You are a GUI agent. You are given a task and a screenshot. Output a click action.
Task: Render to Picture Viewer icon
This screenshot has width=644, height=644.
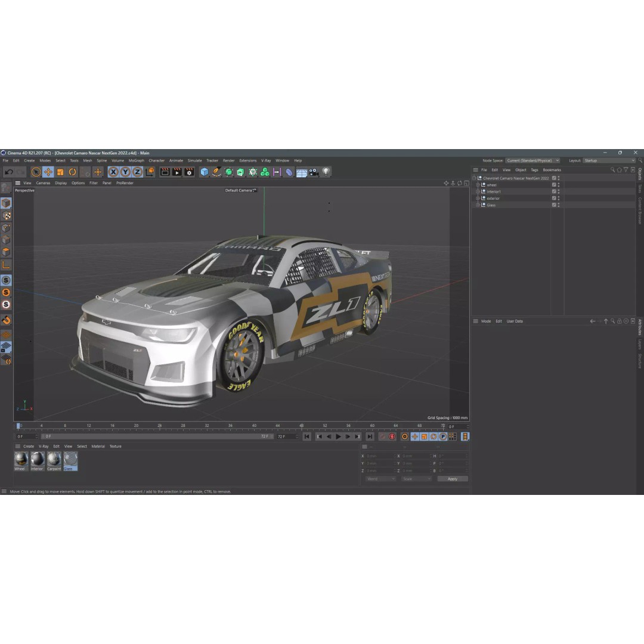coord(177,172)
